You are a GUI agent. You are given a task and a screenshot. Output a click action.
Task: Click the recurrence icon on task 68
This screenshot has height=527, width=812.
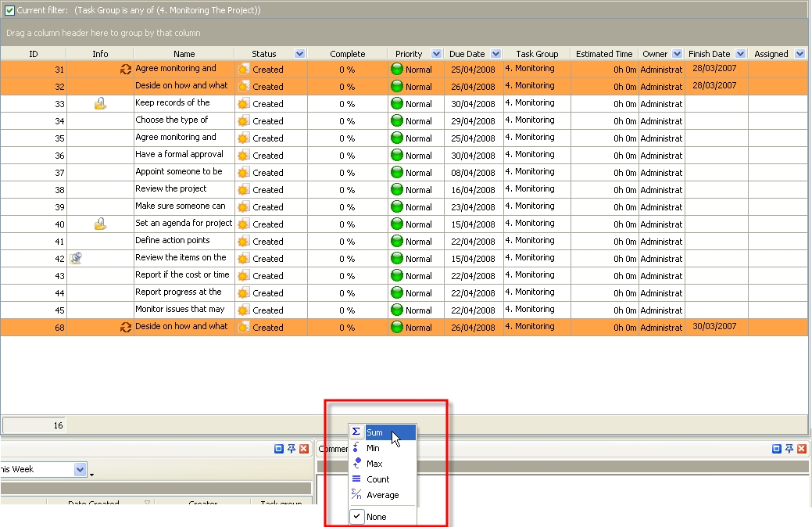(125, 327)
